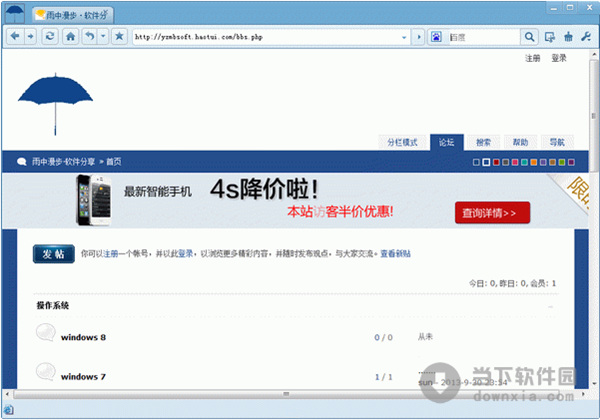Open the windows 8 forum link
The image size is (600, 420).
(83, 337)
